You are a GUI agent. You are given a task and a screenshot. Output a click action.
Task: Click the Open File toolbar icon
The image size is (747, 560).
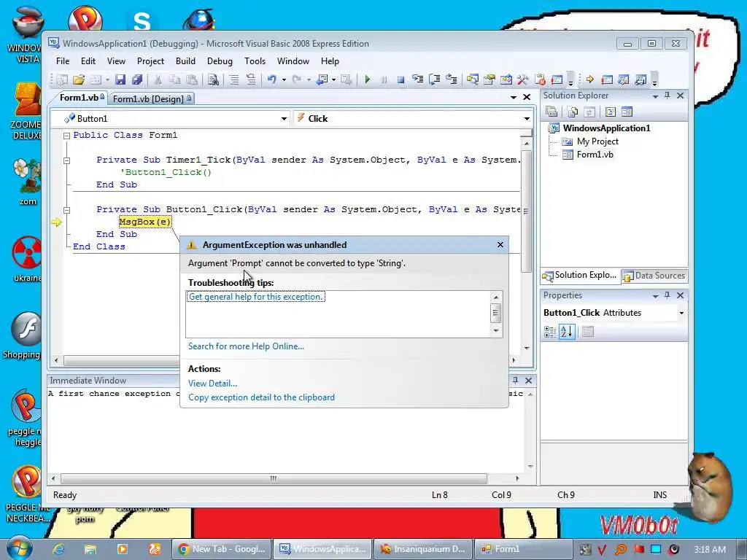point(79,79)
